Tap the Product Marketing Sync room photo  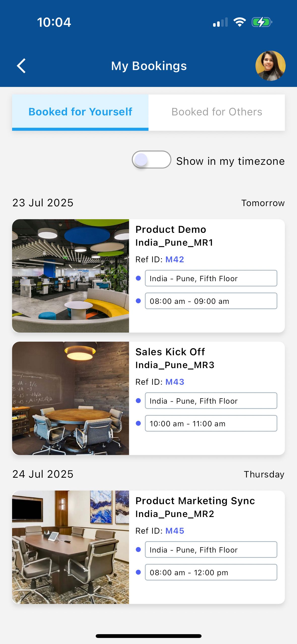71,547
